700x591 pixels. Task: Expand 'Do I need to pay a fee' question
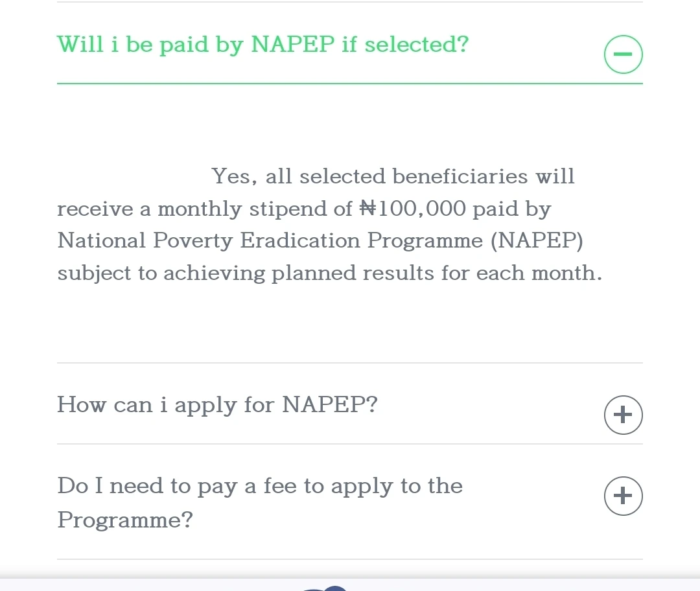pos(259,487)
